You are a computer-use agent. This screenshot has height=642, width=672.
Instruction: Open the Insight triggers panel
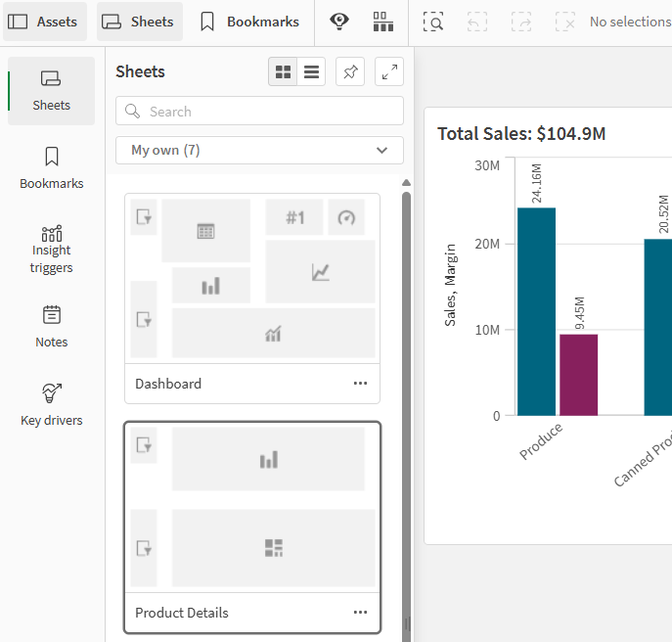tap(51, 249)
